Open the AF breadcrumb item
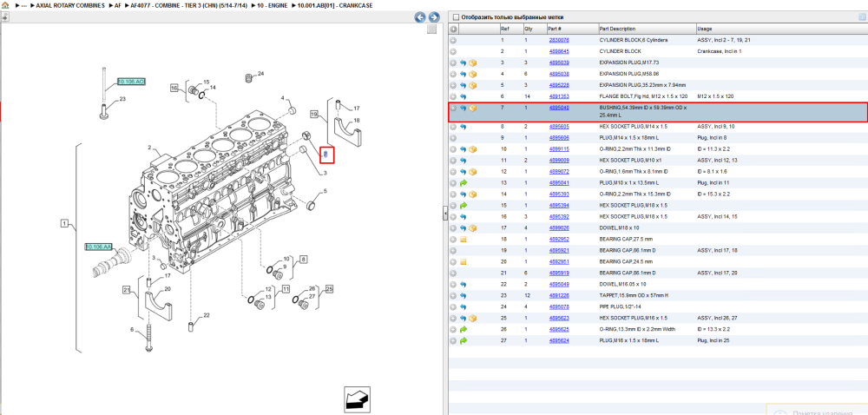This screenshot has height=415, width=868. (117, 5)
